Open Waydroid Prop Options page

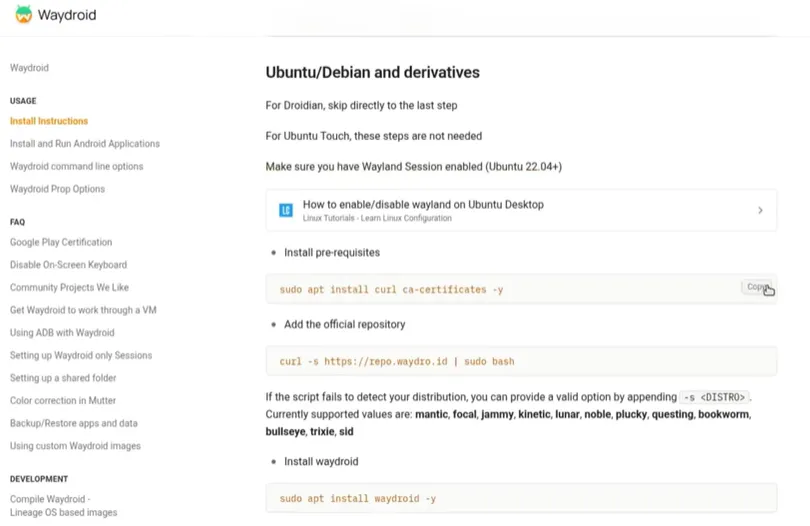click(x=57, y=189)
